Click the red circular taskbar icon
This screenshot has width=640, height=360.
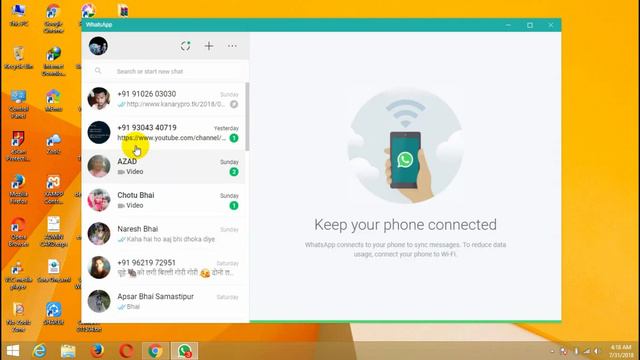click(126, 351)
